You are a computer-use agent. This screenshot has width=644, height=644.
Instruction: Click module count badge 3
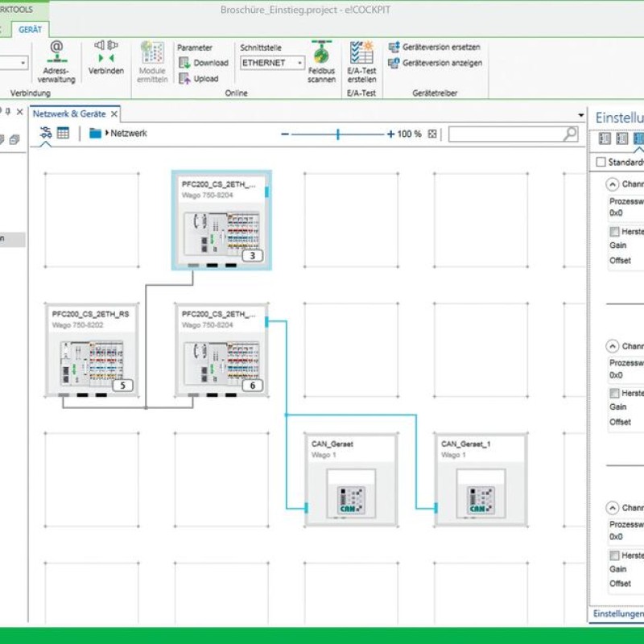point(252,255)
